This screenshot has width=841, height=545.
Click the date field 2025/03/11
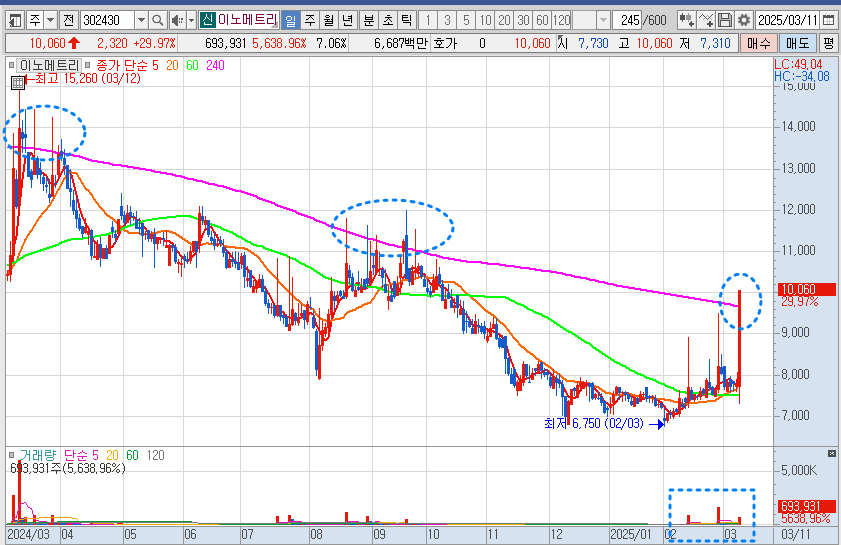[787, 21]
